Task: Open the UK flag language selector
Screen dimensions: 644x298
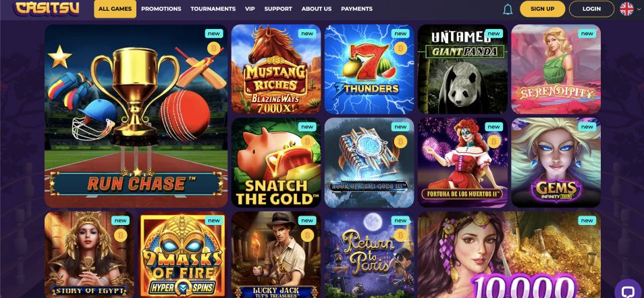Action: [626, 9]
